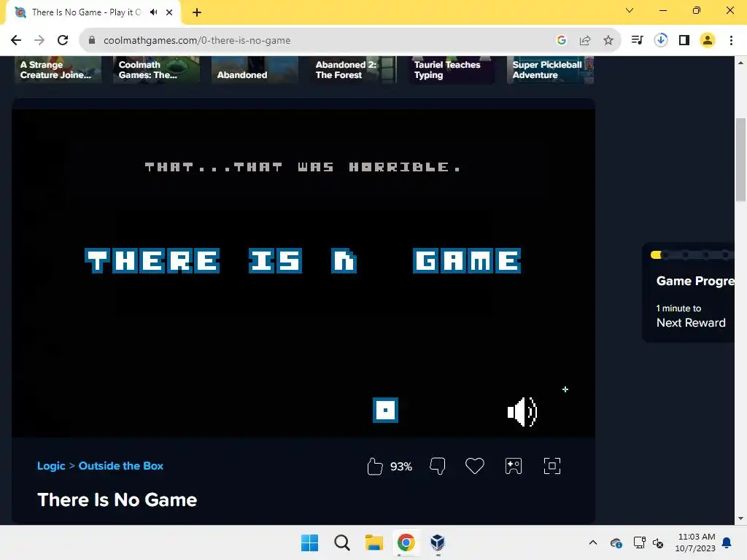Viewport: 747px width, 560px height.
Task: Enter fullscreen game mode icon
Action: (x=552, y=466)
